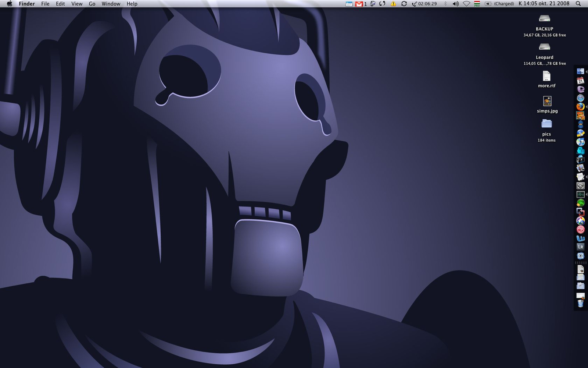Image resolution: width=588 pixels, height=368 pixels.
Task: Open Finder from the Dock
Action: (x=581, y=71)
